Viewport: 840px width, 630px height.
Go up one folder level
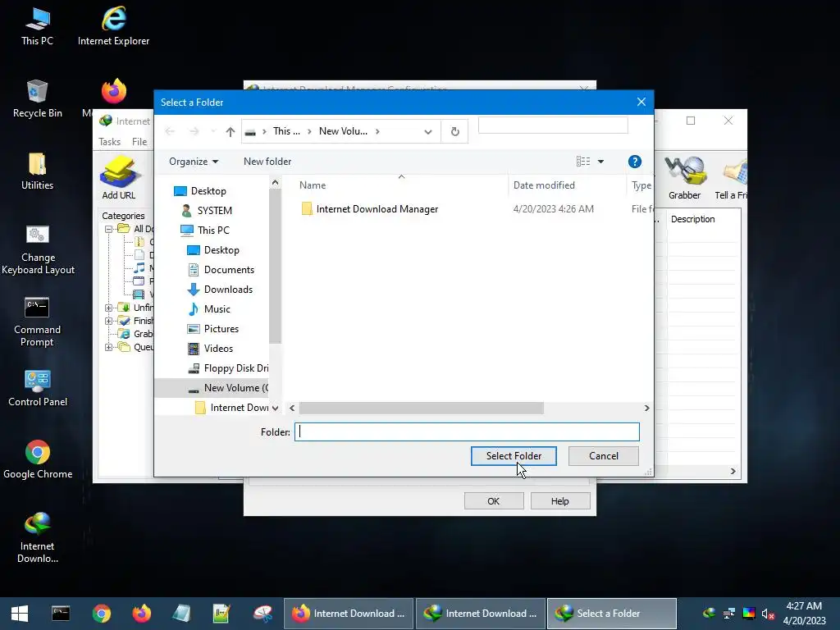[231, 132]
